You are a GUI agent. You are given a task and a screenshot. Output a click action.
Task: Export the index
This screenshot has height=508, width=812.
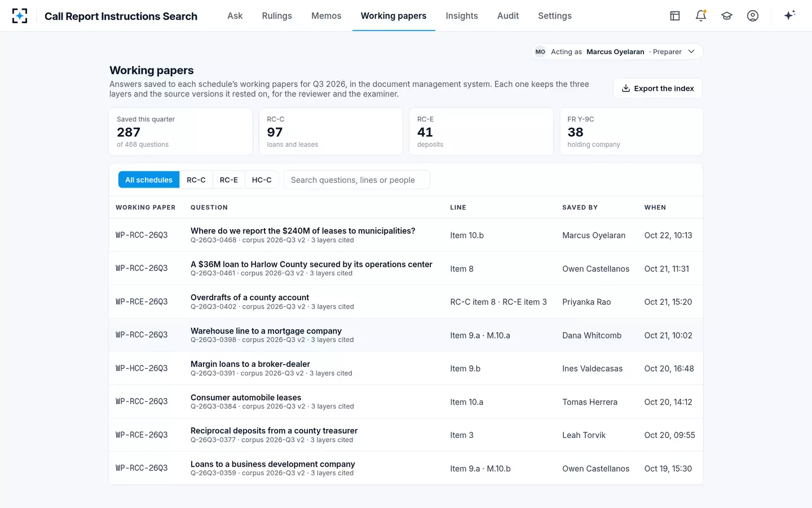coord(657,88)
